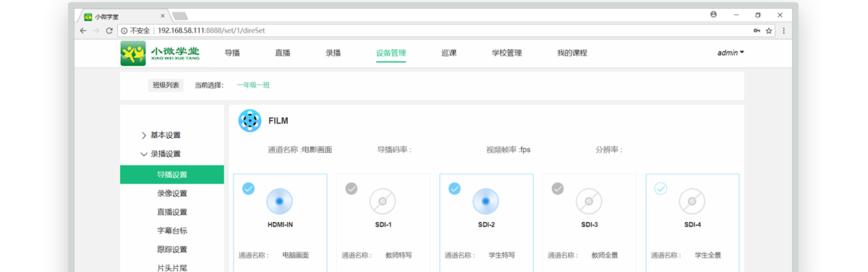Select the SDI-2 disc icon
The width and height of the screenshot is (868, 272).
pos(486,201)
